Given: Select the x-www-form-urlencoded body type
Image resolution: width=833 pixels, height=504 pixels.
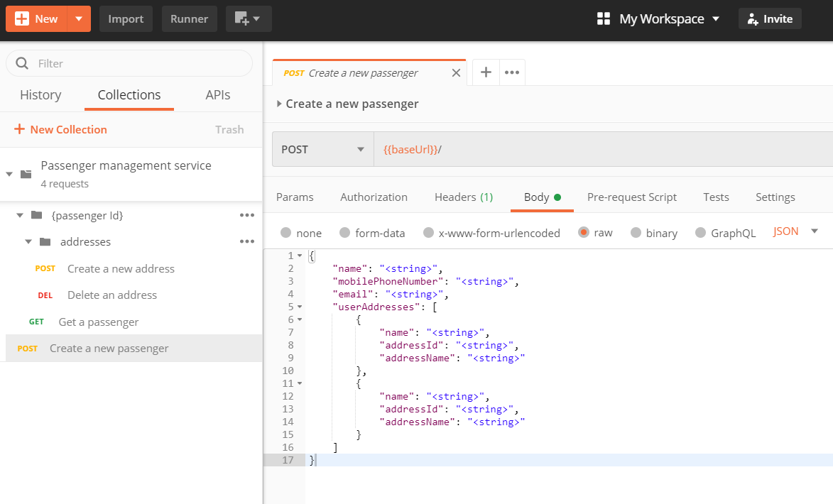Looking at the screenshot, I should [428, 233].
